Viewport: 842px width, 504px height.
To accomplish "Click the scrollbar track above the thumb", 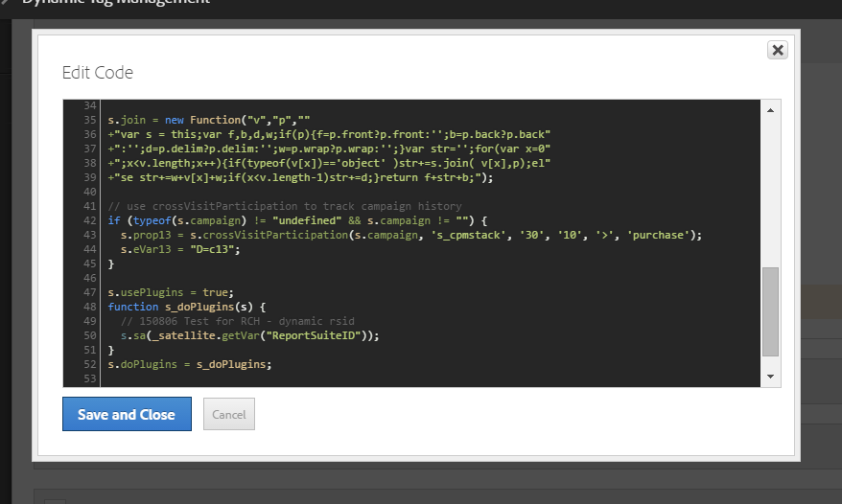I will pos(770,192).
